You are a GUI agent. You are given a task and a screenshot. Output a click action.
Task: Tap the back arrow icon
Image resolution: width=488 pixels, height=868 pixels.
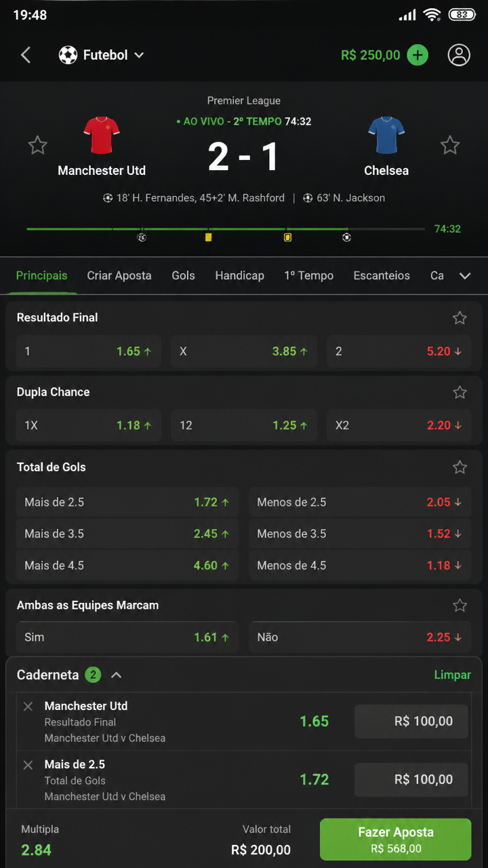26,55
